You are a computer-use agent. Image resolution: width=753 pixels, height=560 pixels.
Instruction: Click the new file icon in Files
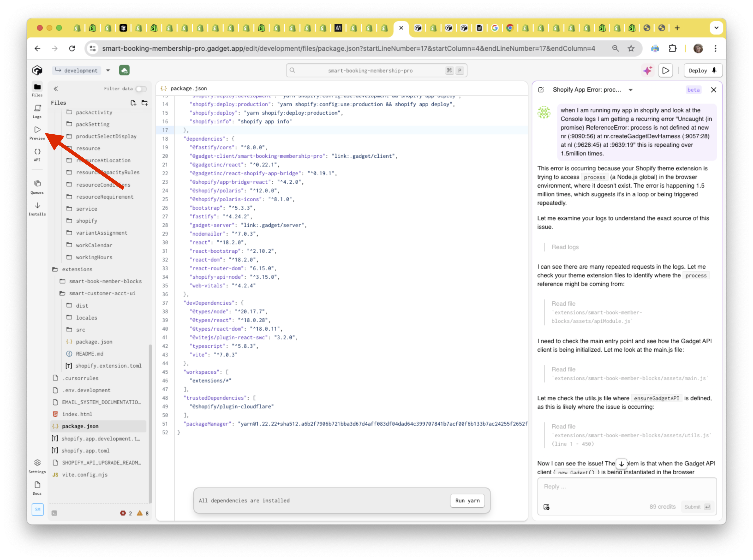point(133,103)
